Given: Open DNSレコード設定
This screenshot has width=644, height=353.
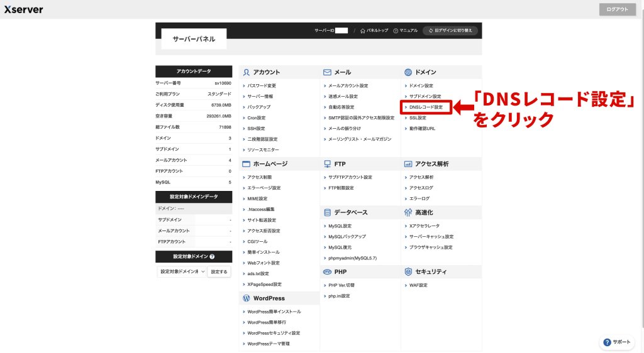Looking at the screenshot, I should [x=426, y=107].
